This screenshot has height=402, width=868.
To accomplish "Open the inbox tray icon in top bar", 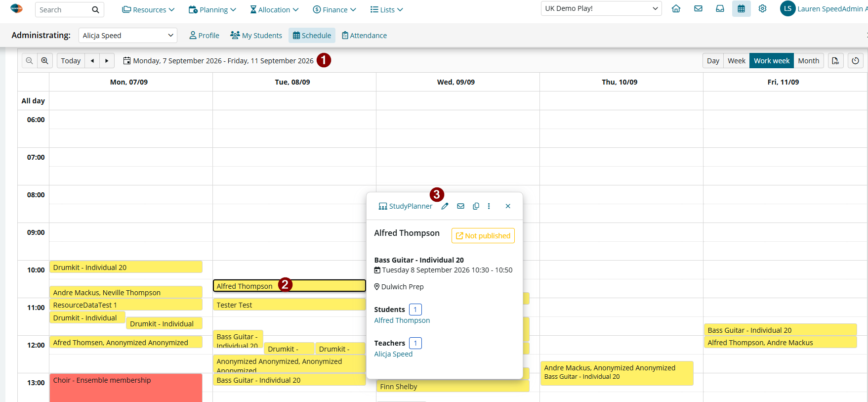I will tap(720, 8).
